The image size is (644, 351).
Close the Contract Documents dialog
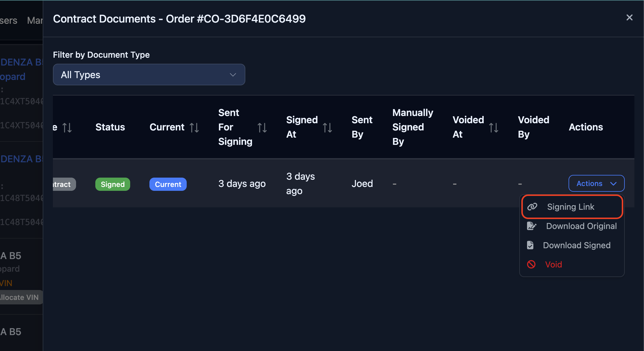point(629,18)
